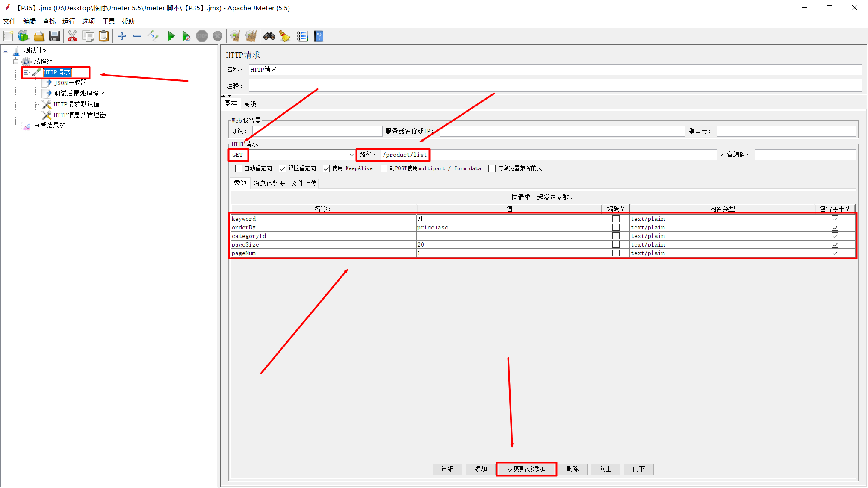The height and width of the screenshot is (488, 868).
Task: Toggle the 使用 KeepAlive checkbox
Action: [x=326, y=168]
